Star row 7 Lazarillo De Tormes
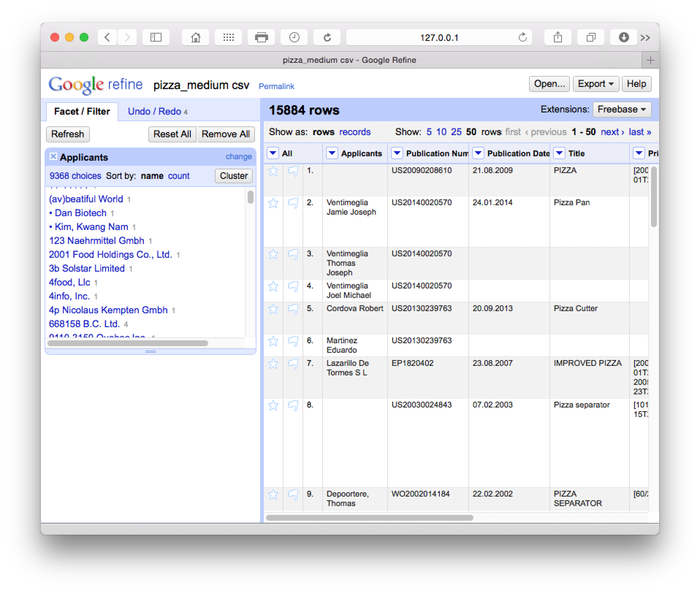The height and width of the screenshot is (593, 700). (x=273, y=364)
